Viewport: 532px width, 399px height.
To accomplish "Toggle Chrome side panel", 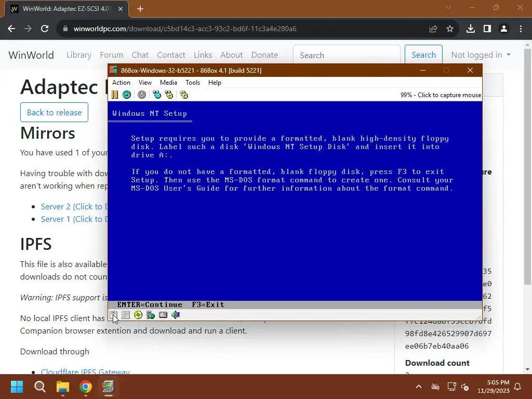I will tap(487, 29).
